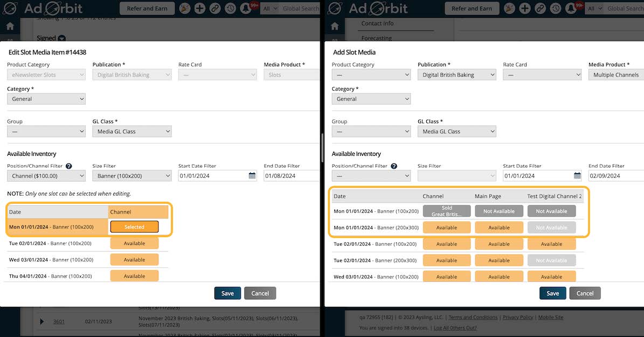Open the Multiple Channels media product dropdown
This screenshot has height=337, width=644.
click(x=616, y=75)
